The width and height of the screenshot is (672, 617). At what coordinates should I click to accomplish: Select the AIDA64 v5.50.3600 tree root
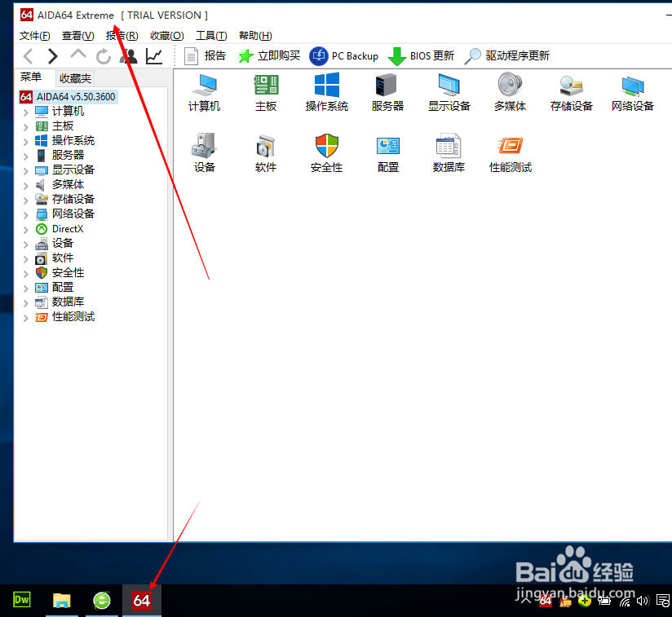[69, 97]
